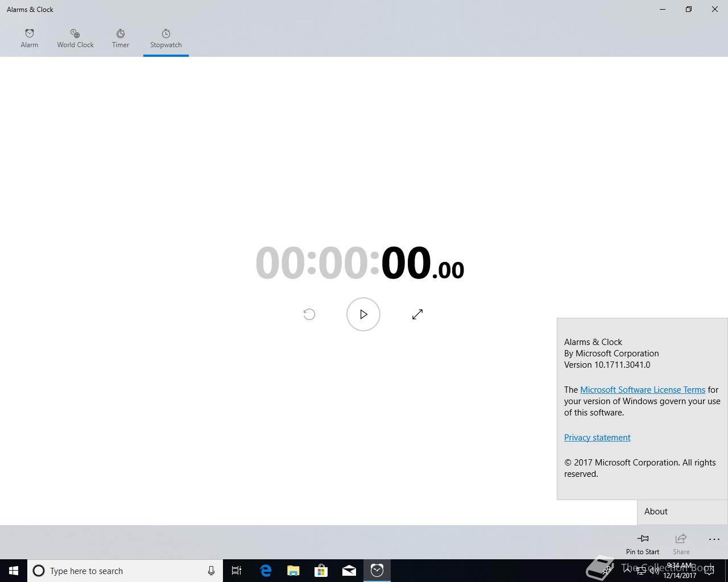728x582 pixels.
Task: Open the Windows Start menu
Action: tap(14, 571)
